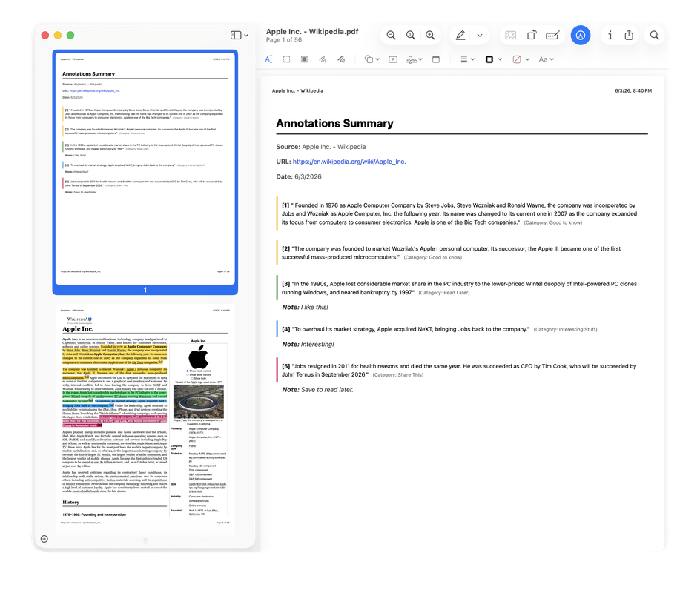Open the Wikipedia Apple_Inc. URL link
This screenshot has width=700, height=593.
pos(349,162)
